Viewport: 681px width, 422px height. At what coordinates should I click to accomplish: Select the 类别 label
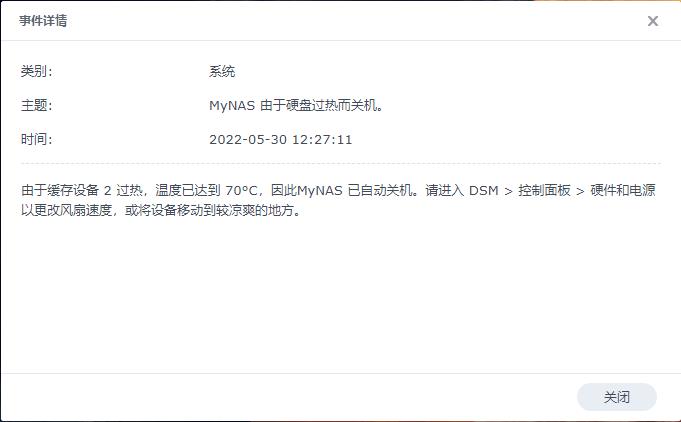[x=36, y=71]
